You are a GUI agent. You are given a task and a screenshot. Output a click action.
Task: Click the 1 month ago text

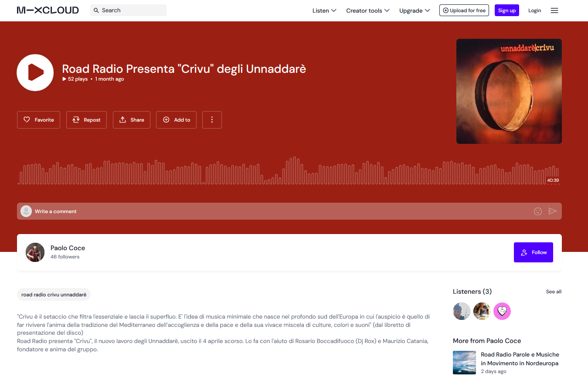tap(109, 79)
